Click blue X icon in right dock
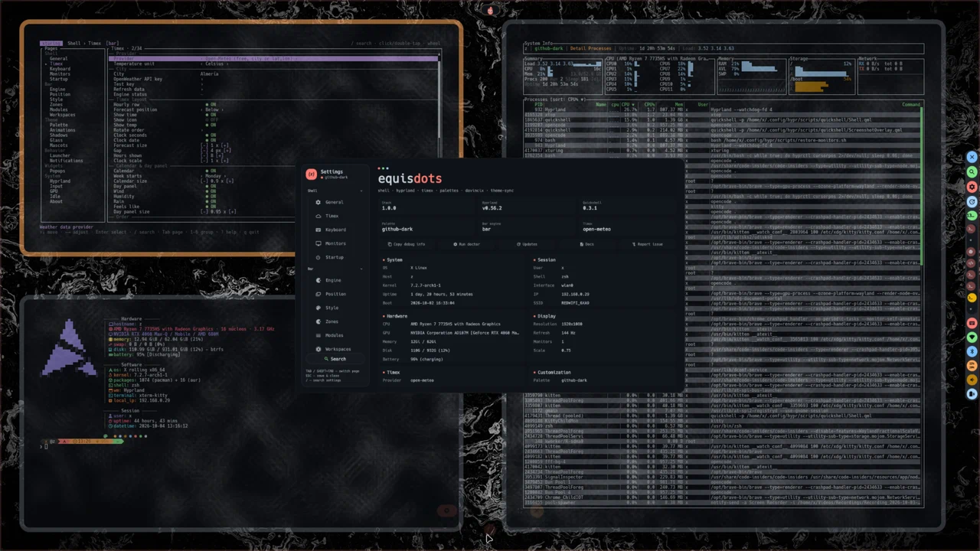The width and height of the screenshot is (980, 551). [972, 157]
